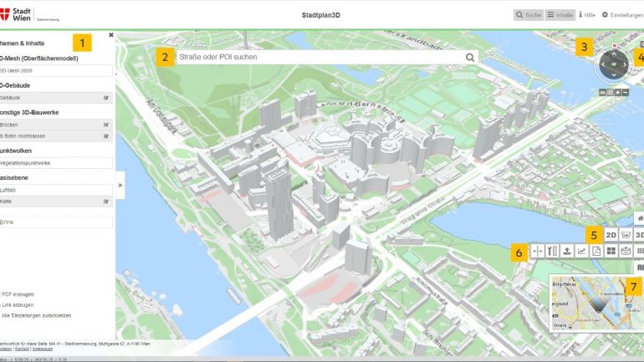Collapse the side panel with double-arrow handle
The width and height of the screenshot is (644, 362).
point(120,185)
